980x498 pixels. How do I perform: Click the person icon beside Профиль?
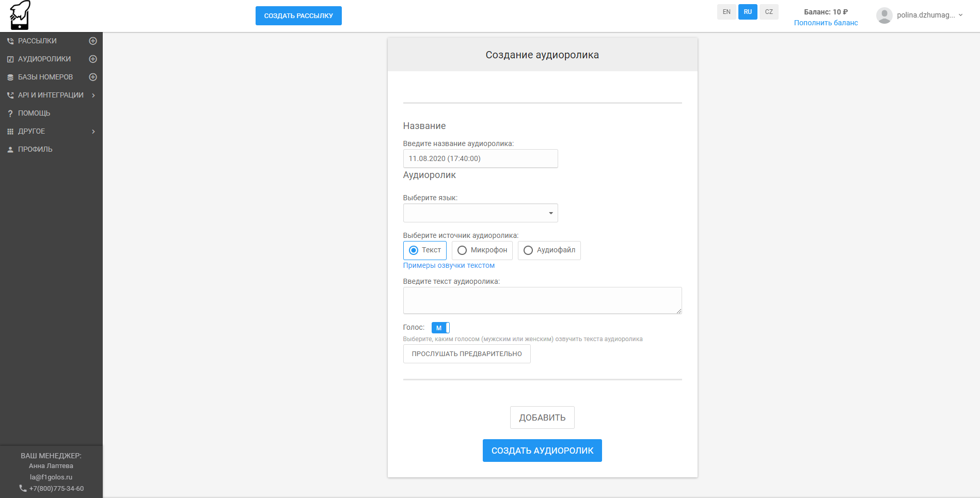(x=10, y=150)
